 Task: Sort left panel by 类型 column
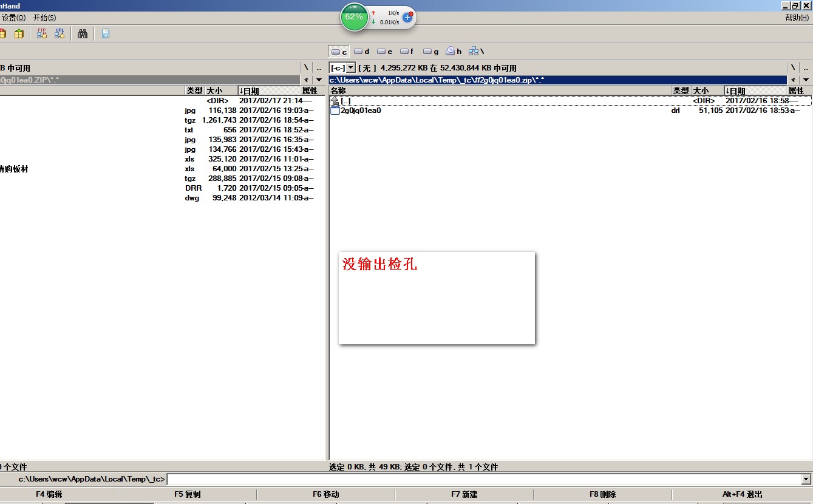194,90
